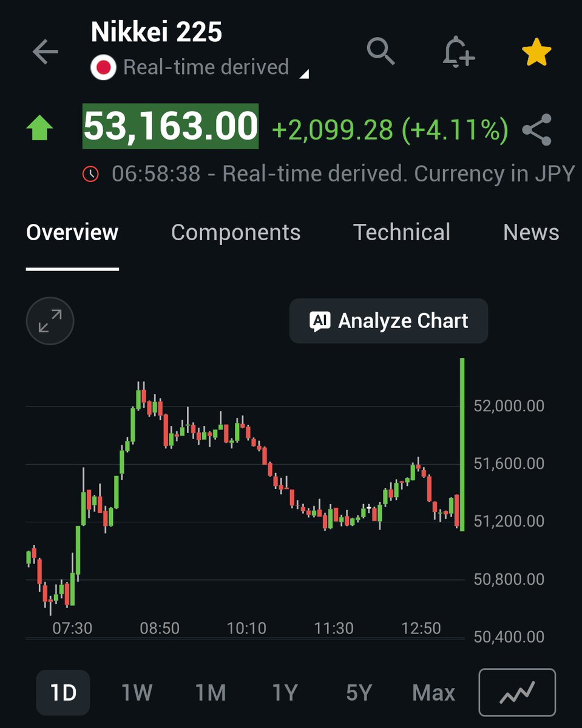582x728 pixels.
Task: Expand the Real-time derived source dropdown
Action: tap(305, 74)
